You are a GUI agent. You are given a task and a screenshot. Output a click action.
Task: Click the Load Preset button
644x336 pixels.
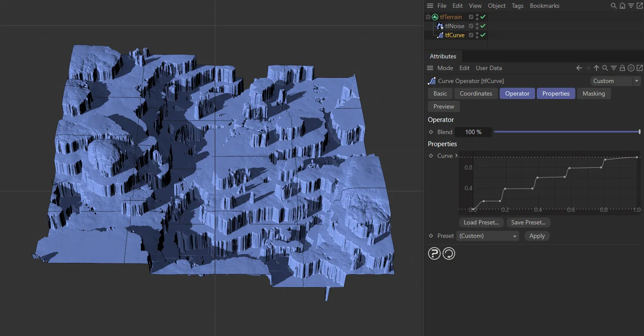click(x=481, y=223)
